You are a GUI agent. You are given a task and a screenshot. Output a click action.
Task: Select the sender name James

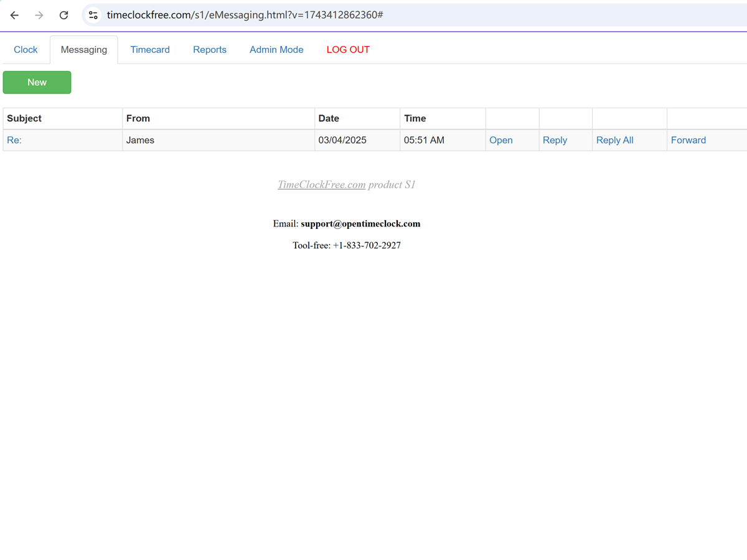(140, 140)
